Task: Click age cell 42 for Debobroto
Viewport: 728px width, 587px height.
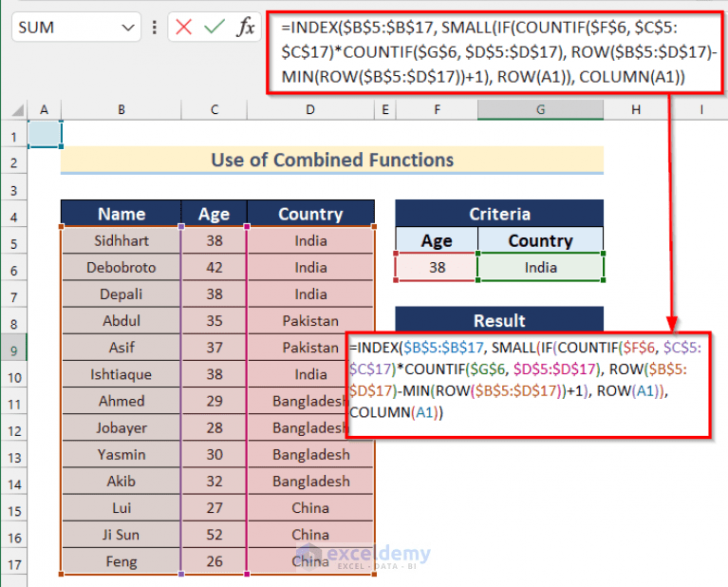Action: pos(215,267)
